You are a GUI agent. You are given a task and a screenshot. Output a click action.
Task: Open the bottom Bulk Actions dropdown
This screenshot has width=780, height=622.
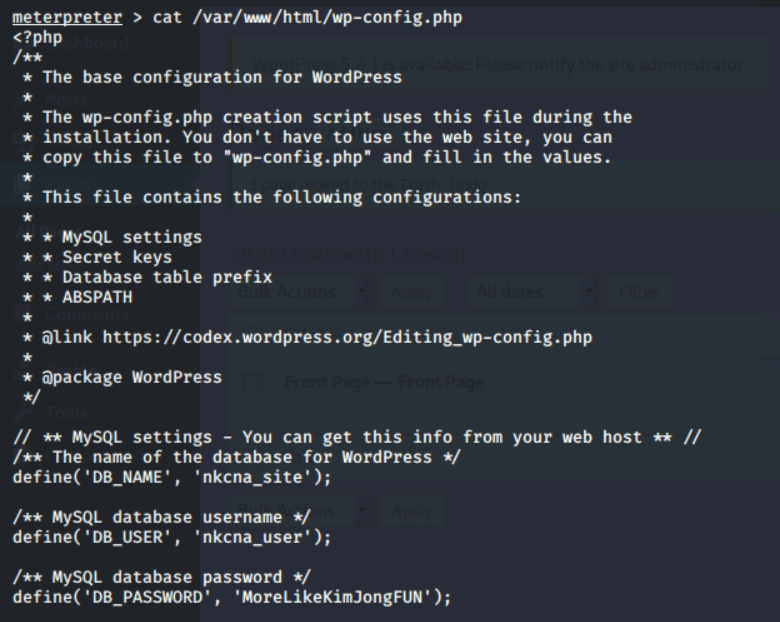tap(299, 511)
